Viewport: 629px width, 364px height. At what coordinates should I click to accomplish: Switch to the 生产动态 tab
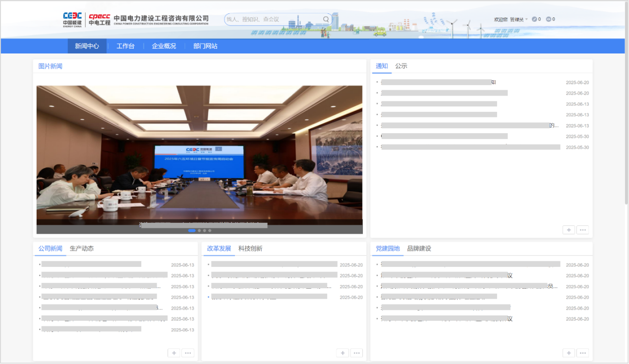[x=82, y=249]
